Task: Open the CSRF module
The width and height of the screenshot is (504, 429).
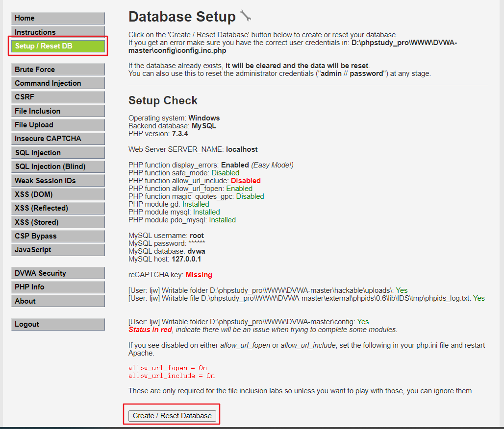Action: coord(58,97)
